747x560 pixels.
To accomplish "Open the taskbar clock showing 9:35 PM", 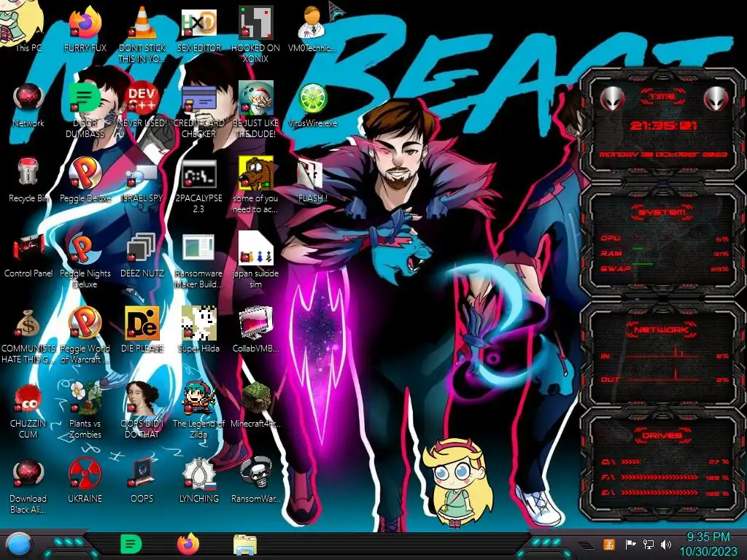I will 708,544.
